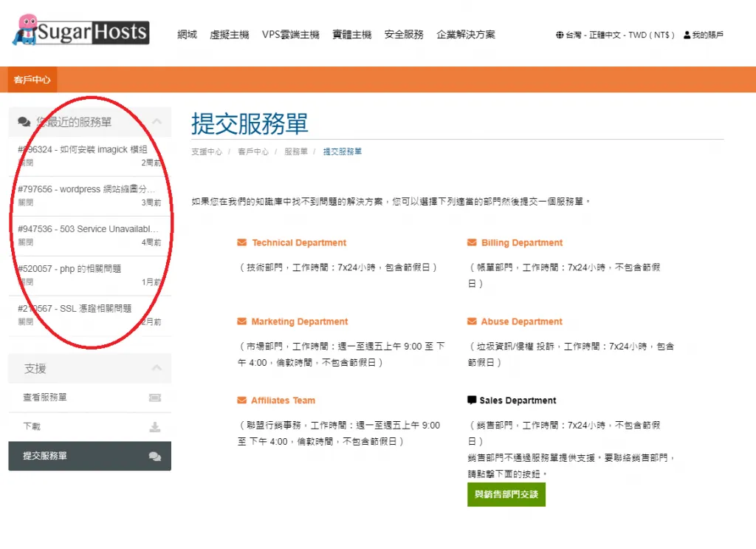This screenshot has width=756, height=549.
Task: Click envelope icon beside Abuse Department
Action: 472,321
